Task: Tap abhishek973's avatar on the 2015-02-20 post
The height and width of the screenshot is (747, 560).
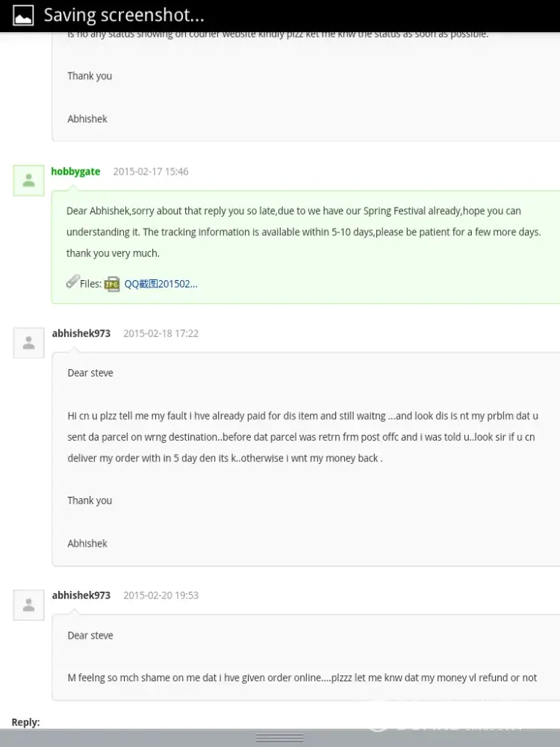Action: (x=28, y=605)
